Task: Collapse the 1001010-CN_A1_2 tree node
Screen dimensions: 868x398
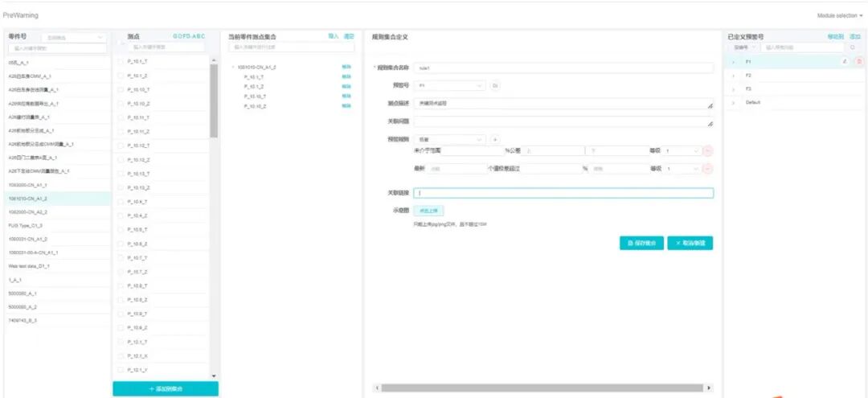Action: [232, 67]
